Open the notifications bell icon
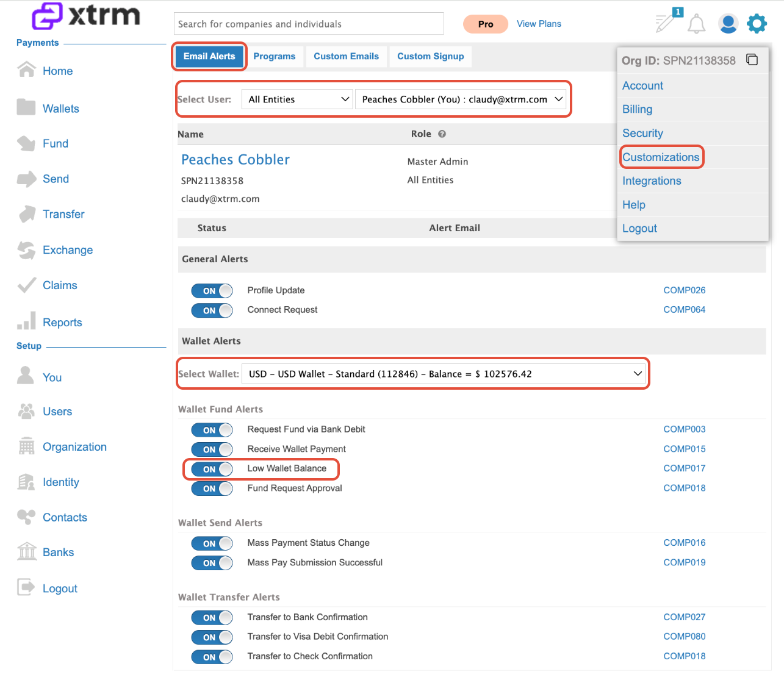 696,24
